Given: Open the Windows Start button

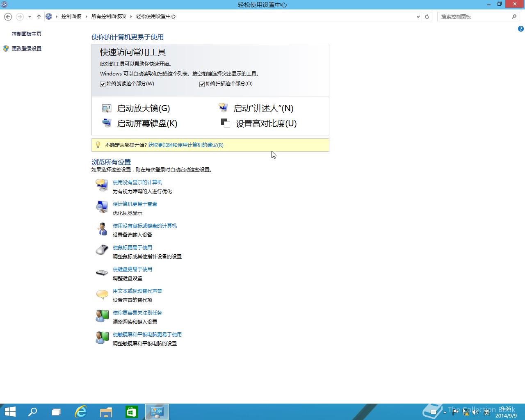Looking at the screenshot, I should click(x=10, y=412).
